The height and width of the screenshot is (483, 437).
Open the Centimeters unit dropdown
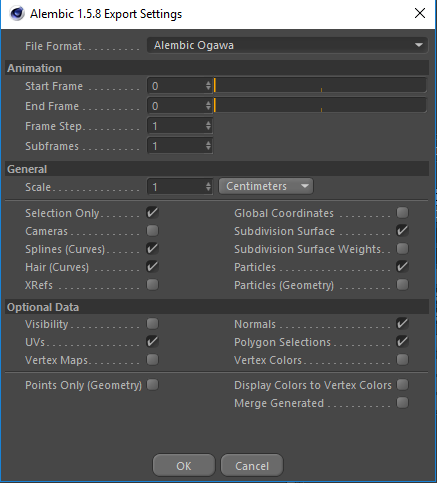point(266,186)
